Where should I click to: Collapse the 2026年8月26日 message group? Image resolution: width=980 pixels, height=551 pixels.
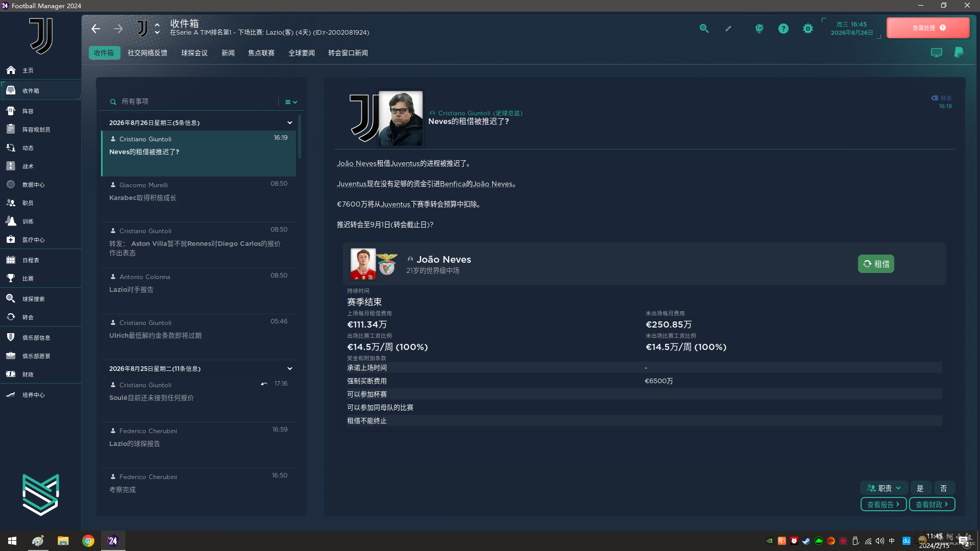pos(290,123)
